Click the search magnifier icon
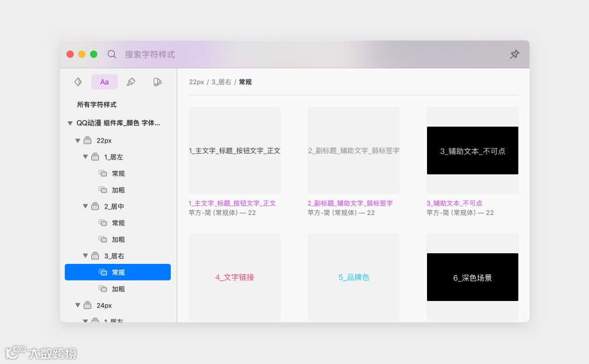Viewport: 589px width, 364px height. tap(111, 54)
